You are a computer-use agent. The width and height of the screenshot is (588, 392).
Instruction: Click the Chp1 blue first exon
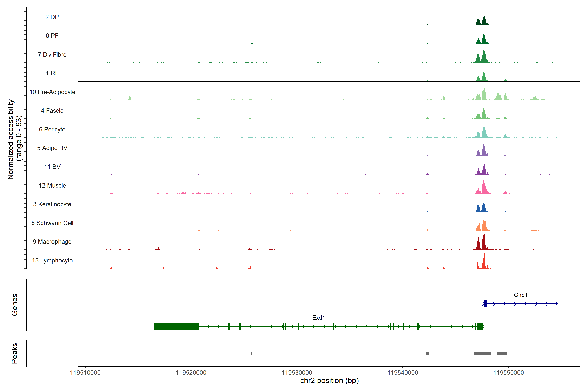[x=485, y=303]
